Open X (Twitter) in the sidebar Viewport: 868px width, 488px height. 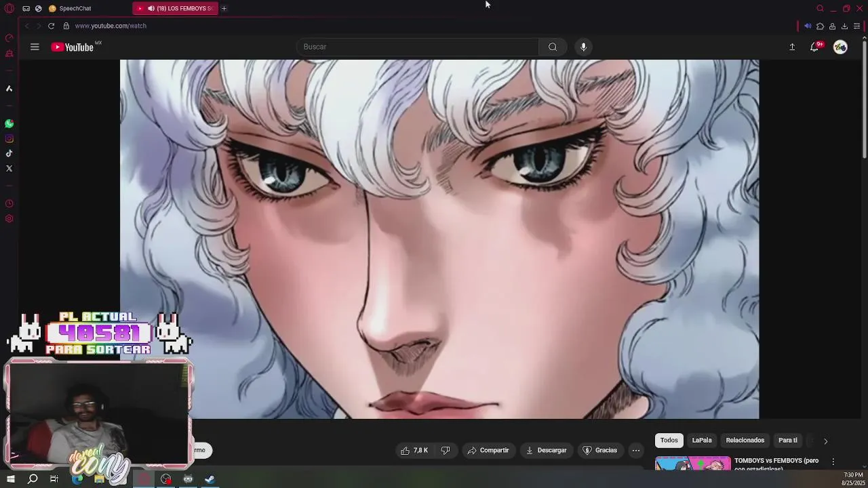pos(9,168)
